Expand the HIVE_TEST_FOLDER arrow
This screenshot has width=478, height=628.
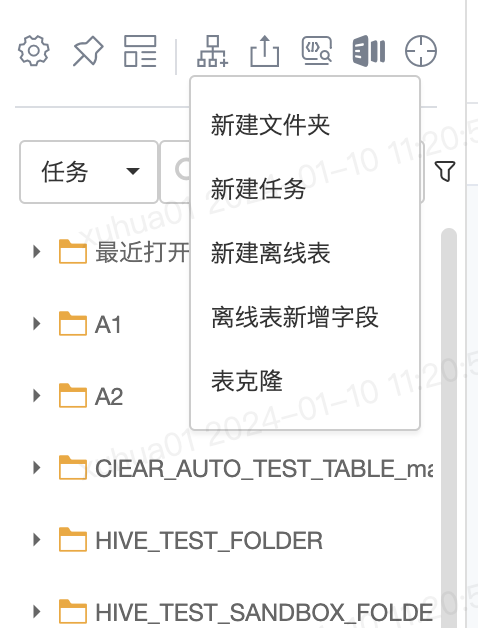coord(37,540)
